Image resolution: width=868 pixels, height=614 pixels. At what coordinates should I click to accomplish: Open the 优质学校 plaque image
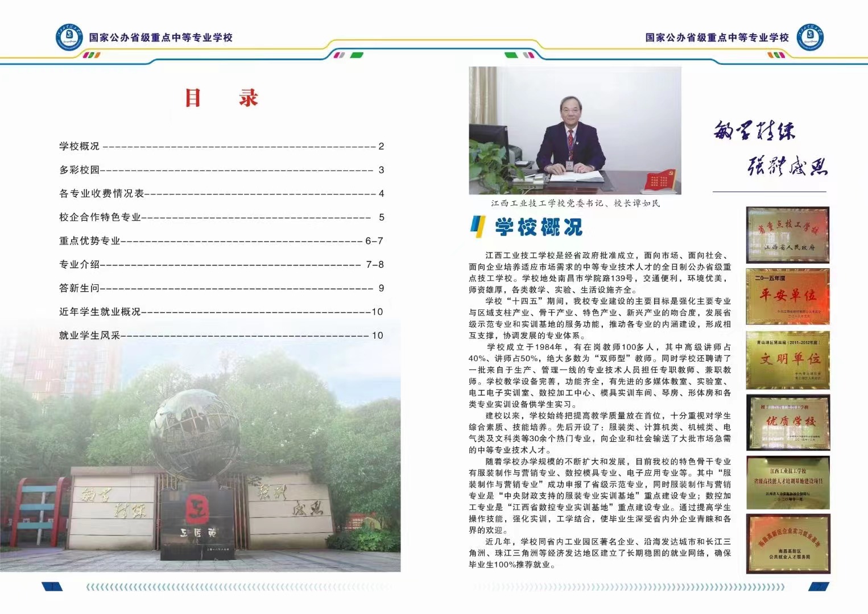coord(787,422)
